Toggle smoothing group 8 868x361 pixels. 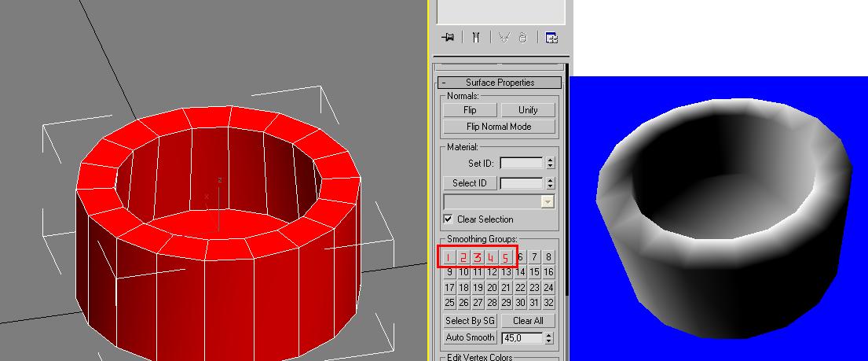pos(548,256)
